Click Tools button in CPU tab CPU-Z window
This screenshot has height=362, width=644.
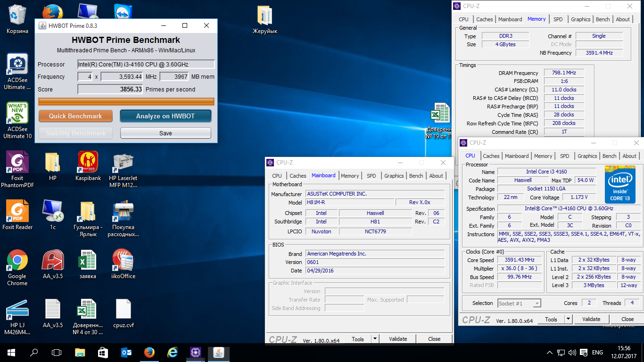coord(551,319)
